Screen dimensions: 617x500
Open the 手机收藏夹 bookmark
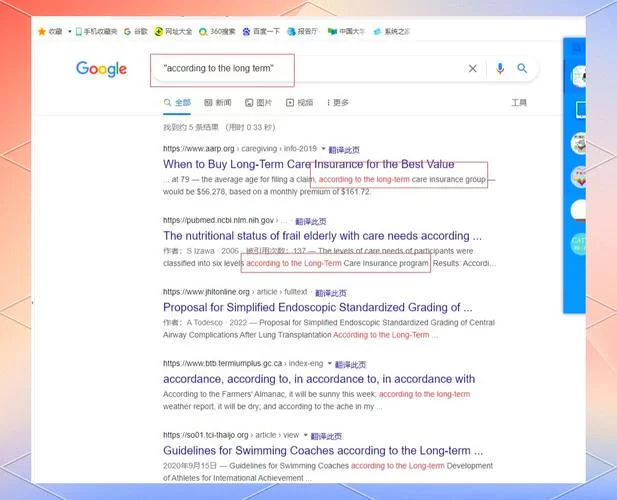[96, 31]
